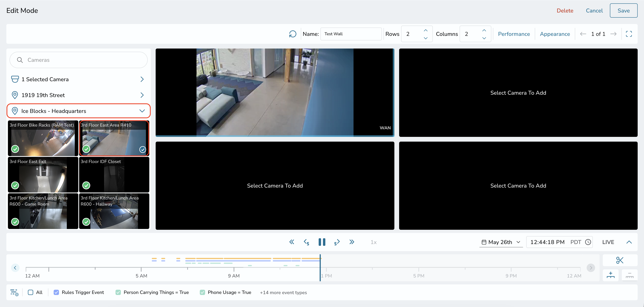Go to next page arrow
This screenshot has height=307, width=644.
(x=613, y=34)
